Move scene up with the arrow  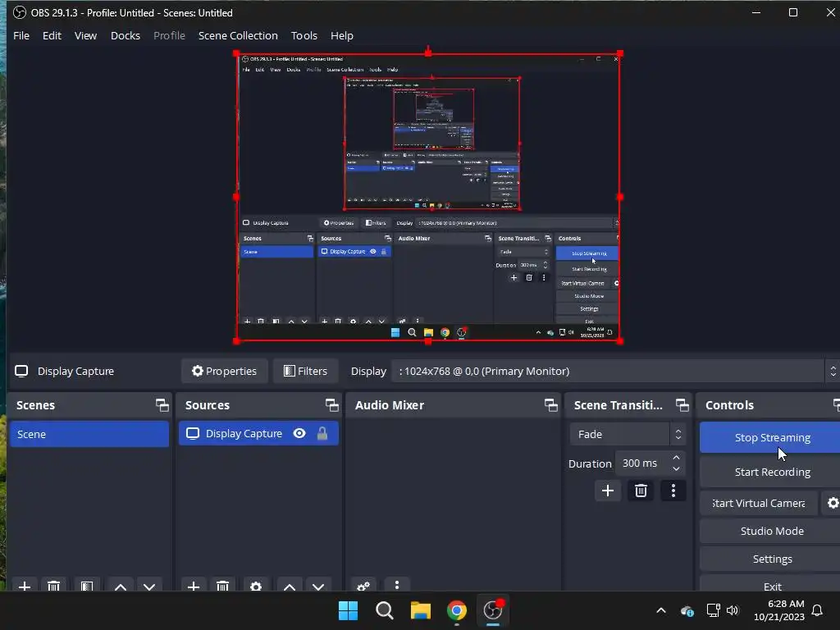click(x=121, y=586)
